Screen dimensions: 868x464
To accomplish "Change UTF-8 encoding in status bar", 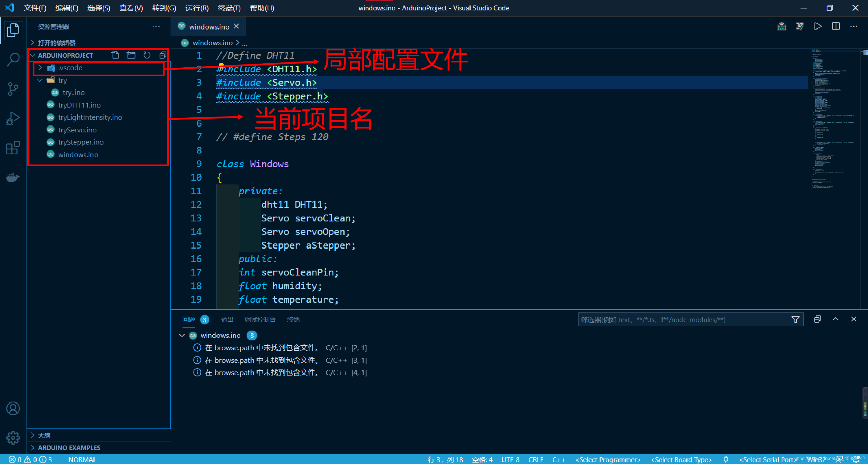I will tap(510, 459).
